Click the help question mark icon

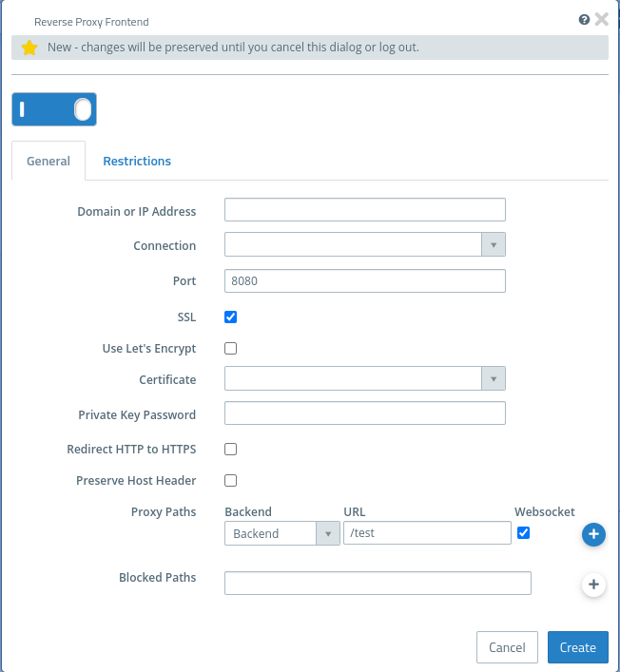point(584,19)
